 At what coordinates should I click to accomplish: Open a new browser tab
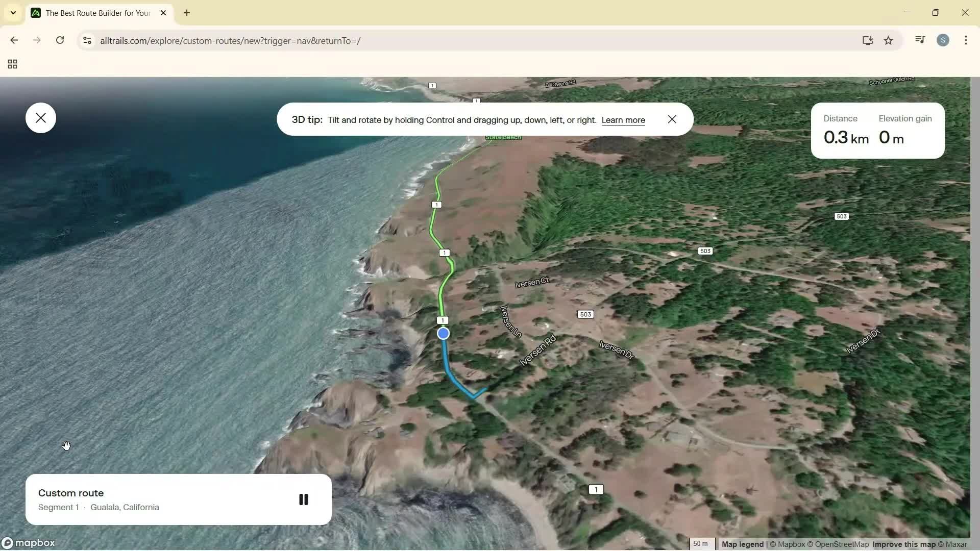pyautogui.click(x=187, y=13)
